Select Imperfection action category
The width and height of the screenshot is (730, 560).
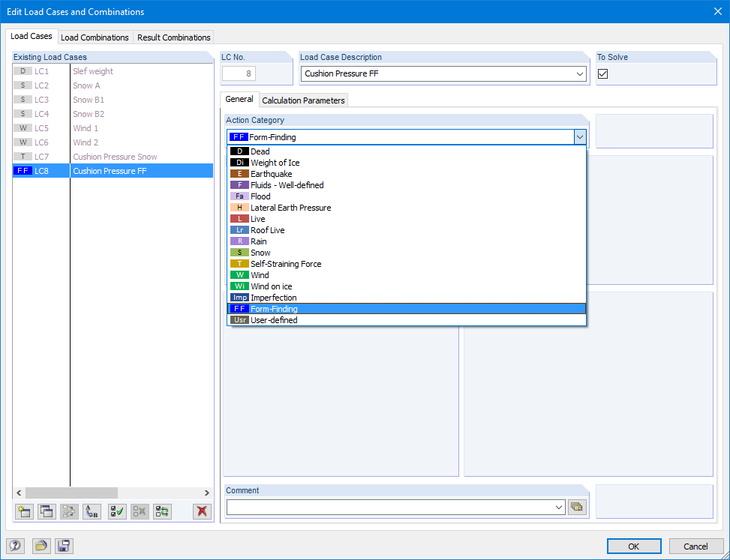pyautogui.click(x=407, y=298)
